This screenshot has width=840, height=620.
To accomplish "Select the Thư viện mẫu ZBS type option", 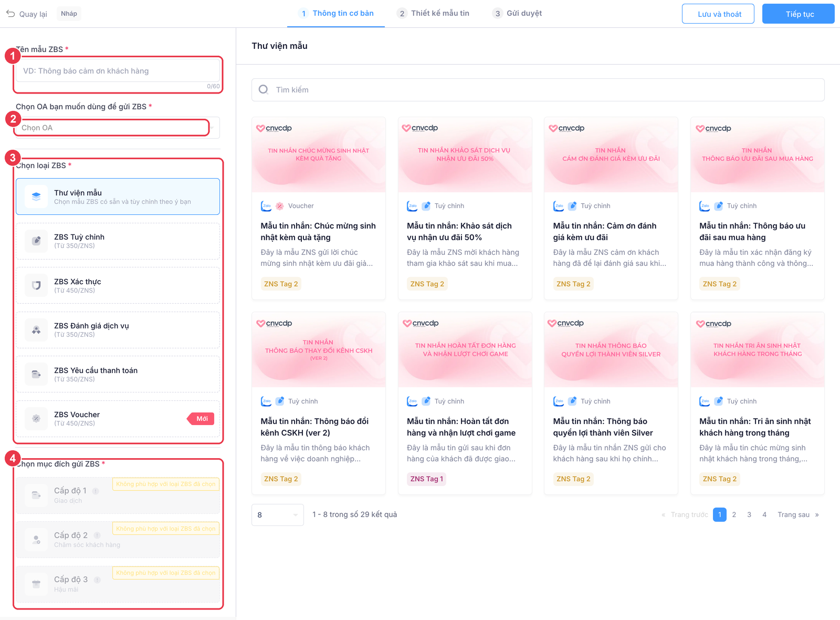I will [x=118, y=197].
